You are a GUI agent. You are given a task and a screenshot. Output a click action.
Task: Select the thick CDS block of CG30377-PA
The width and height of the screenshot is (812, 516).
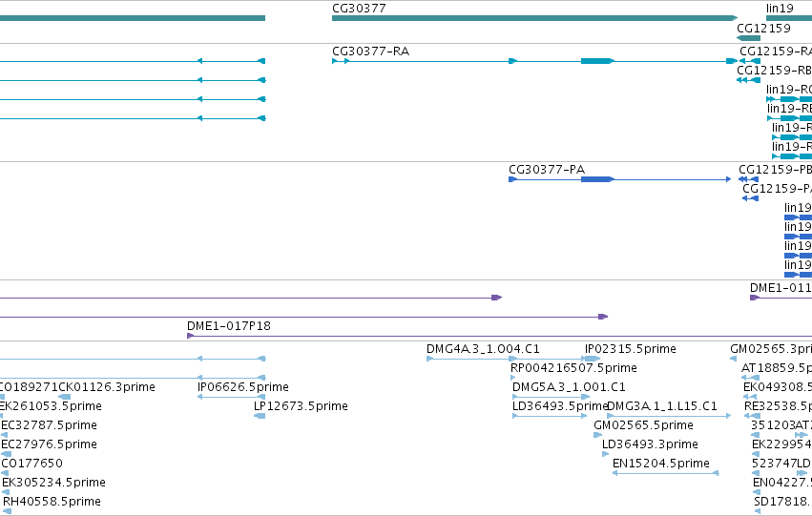(597, 179)
